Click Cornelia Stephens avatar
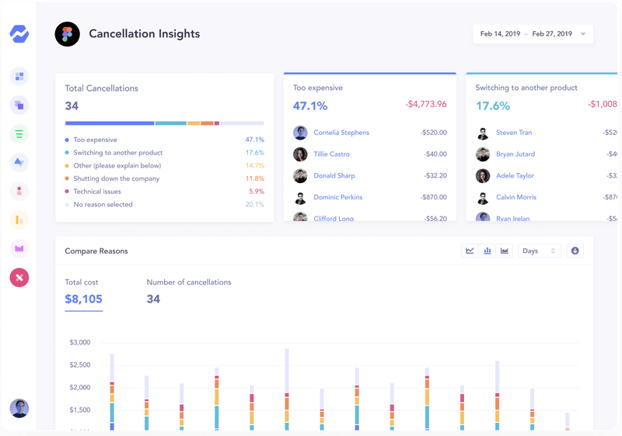This screenshot has height=436, width=622. click(300, 133)
